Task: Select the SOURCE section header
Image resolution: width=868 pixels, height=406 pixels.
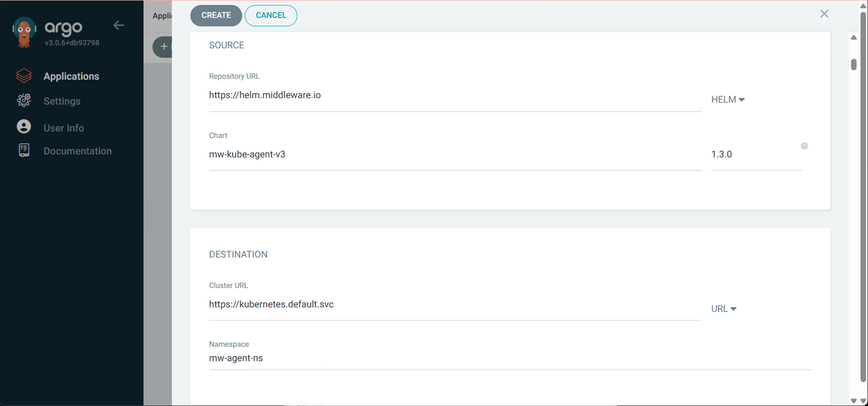Action: click(226, 45)
